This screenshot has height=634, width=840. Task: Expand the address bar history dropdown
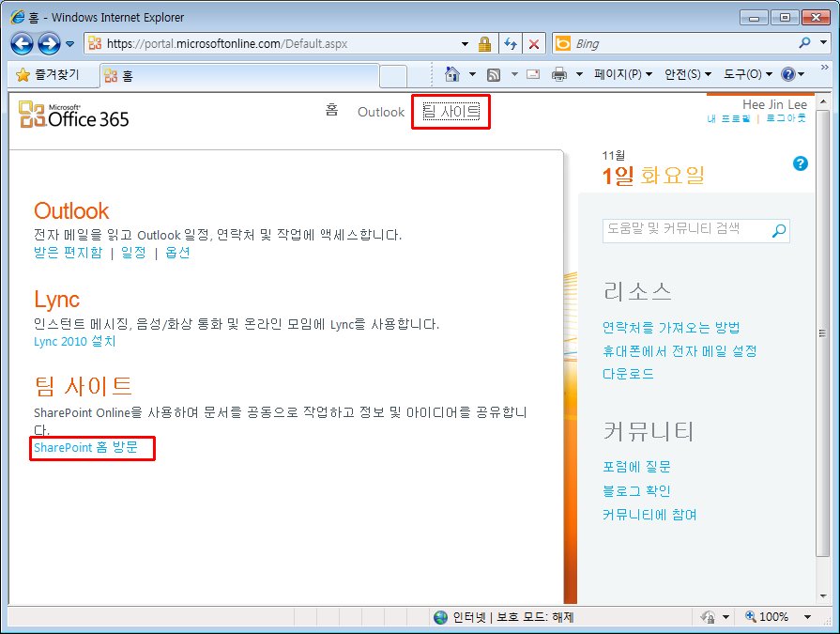[x=465, y=44]
